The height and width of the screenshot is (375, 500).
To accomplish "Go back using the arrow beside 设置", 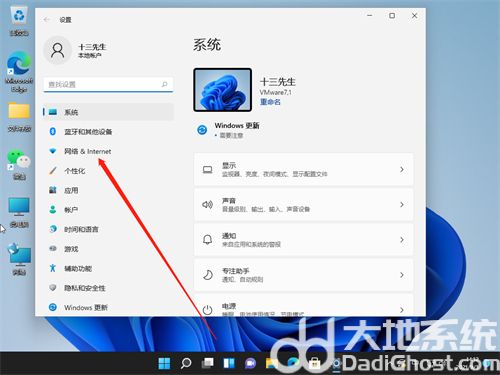I will [47, 20].
